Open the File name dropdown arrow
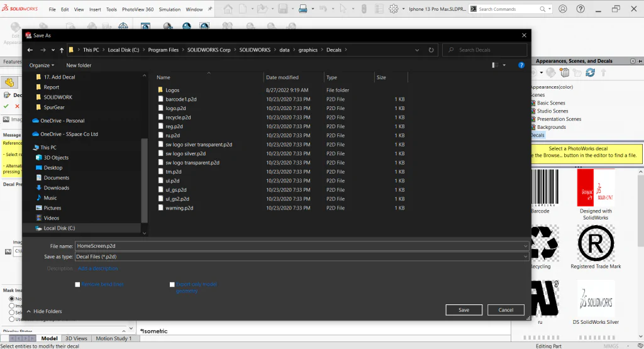The image size is (644, 349). click(525, 246)
